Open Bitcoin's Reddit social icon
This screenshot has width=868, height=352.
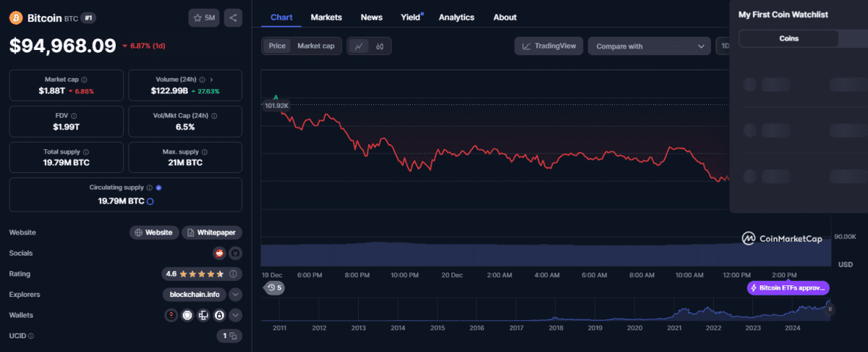[x=219, y=253]
